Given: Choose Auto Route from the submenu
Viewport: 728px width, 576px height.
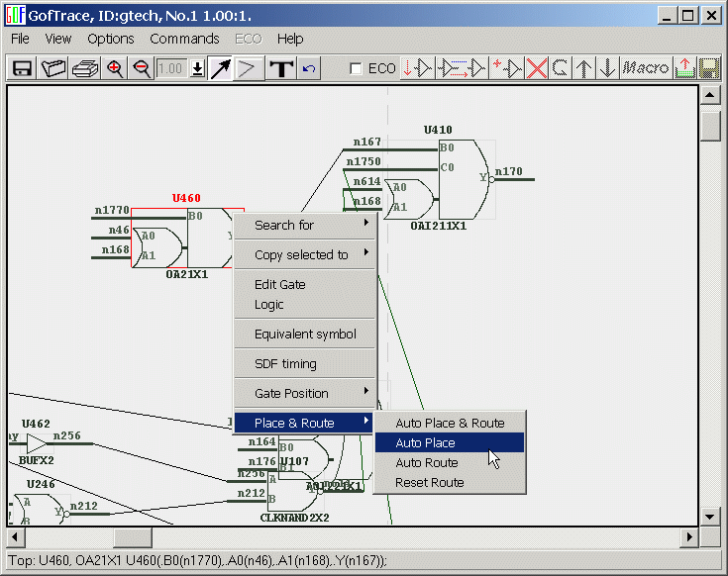Looking at the screenshot, I should point(427,462).
